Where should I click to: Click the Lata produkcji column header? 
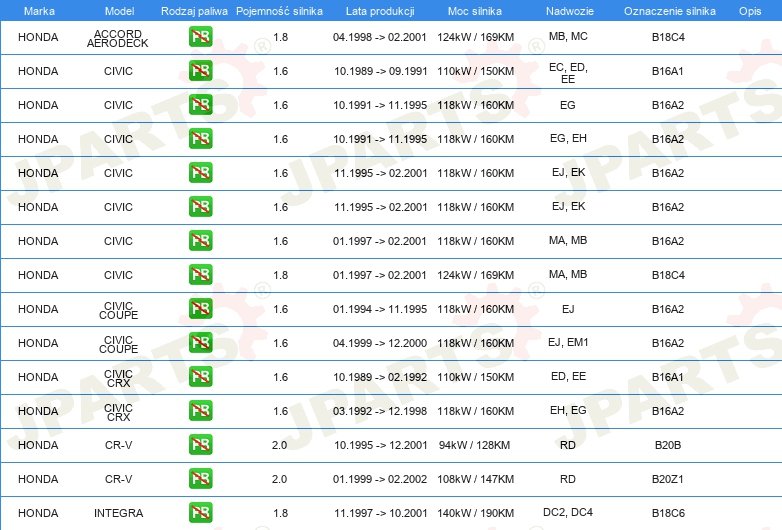pyautogui.click(x=380, y=11)
